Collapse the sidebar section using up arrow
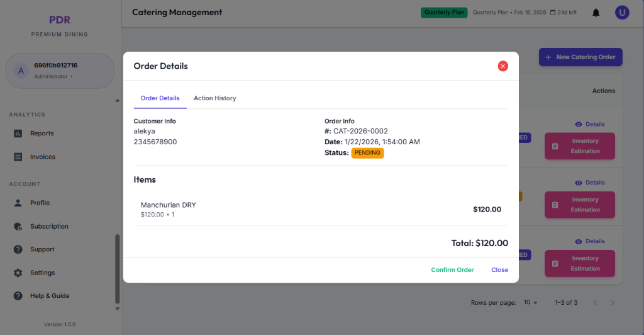The height and width of the screenshot is (335, 644). pos(117,100)
